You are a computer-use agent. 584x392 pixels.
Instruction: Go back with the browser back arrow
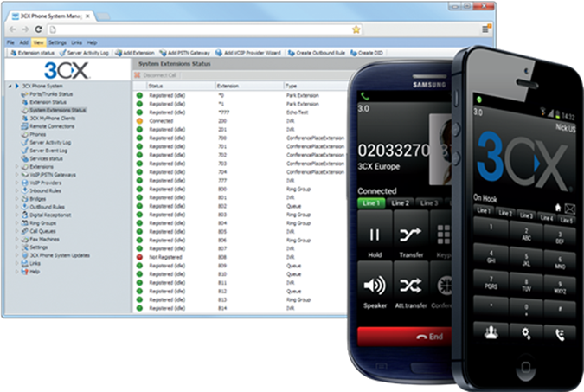(13, 29)
